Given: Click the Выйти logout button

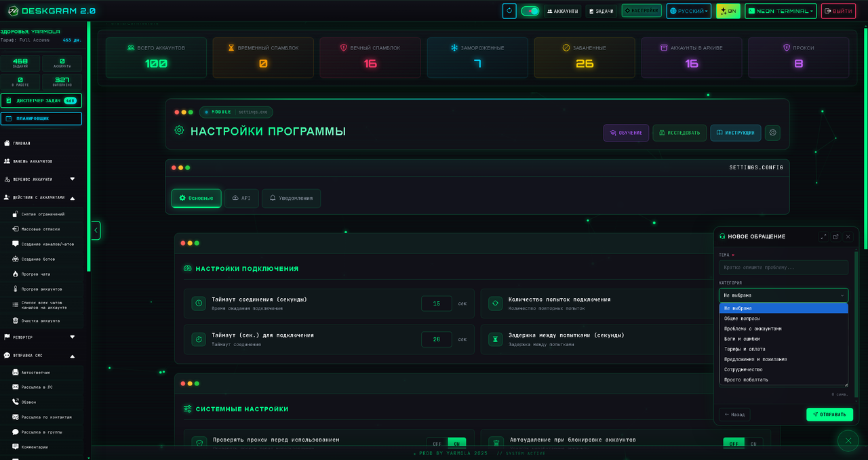Looking at the screenshot, I should (x=838, y=11).
